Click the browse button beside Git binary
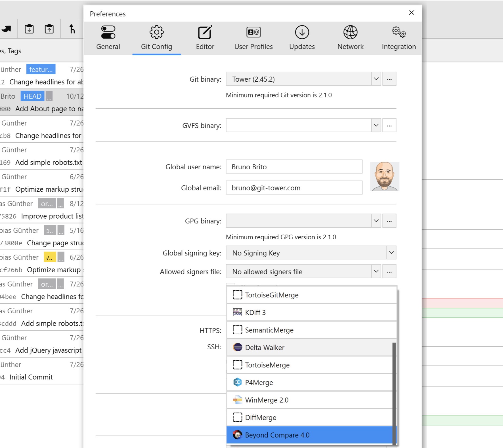503x448 pixels. click(389, 79)
